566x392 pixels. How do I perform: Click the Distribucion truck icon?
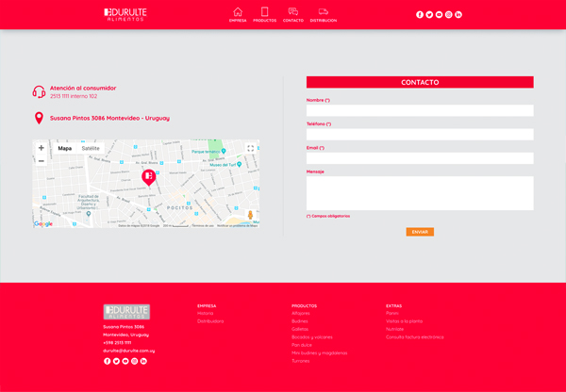tap(323, 13)
